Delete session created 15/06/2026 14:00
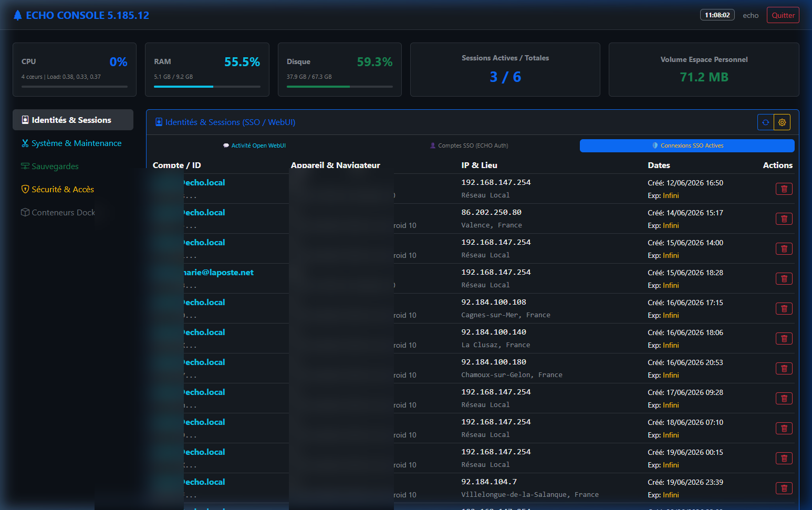The width and height of the screenshot is (812, 510). (x=784, y=249)
